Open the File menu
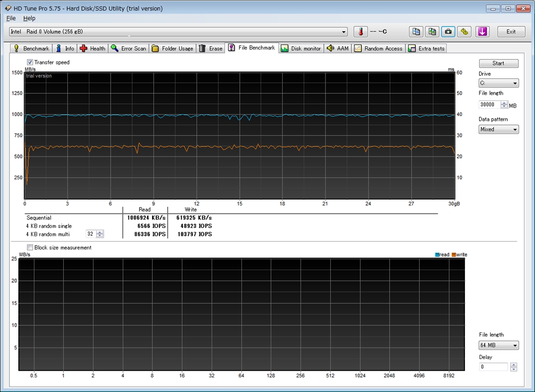535x392 pixels. (11, 18)
